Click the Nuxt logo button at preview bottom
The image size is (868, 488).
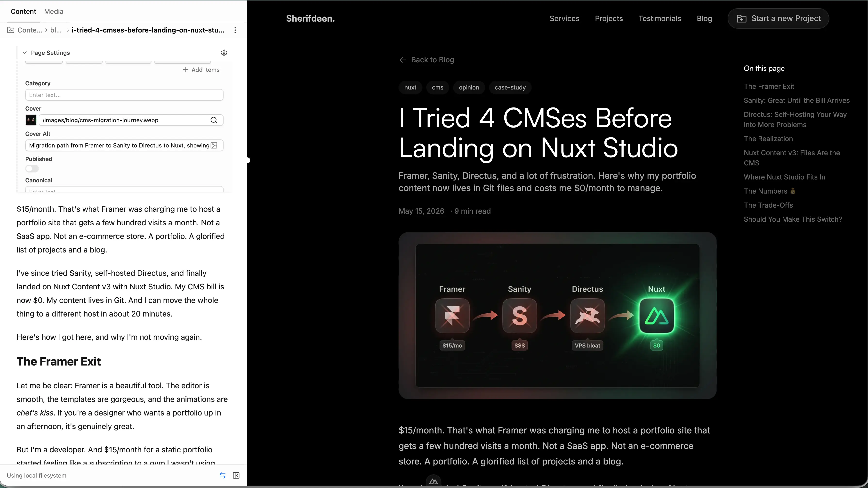click(x=434, y=481)
